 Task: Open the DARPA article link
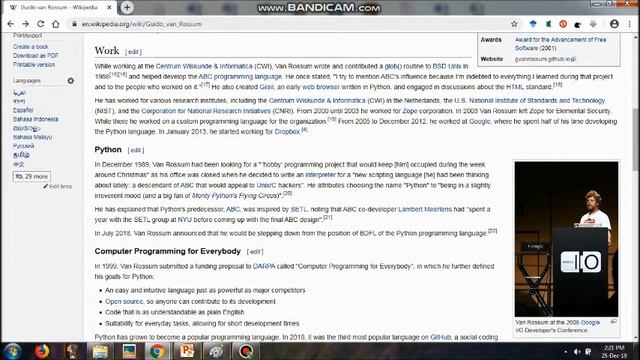coord(264,266)
